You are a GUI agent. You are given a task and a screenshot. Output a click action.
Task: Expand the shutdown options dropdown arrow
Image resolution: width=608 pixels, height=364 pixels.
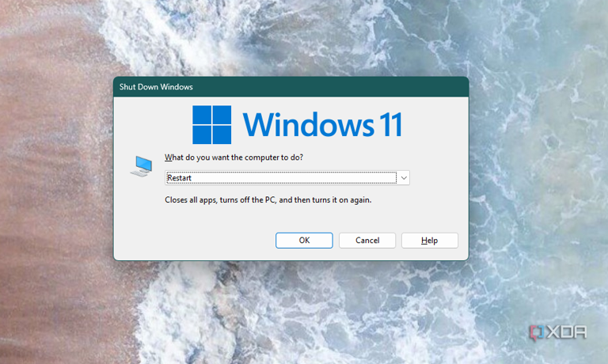tap(404, 178)
